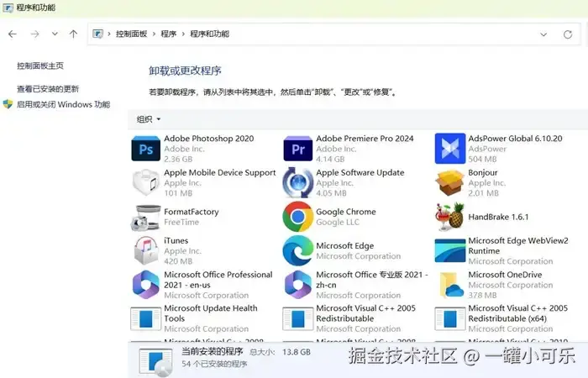Select the Google Chrome icon
This screenshot has height=378, width=588.
click(x=298, y=217)
